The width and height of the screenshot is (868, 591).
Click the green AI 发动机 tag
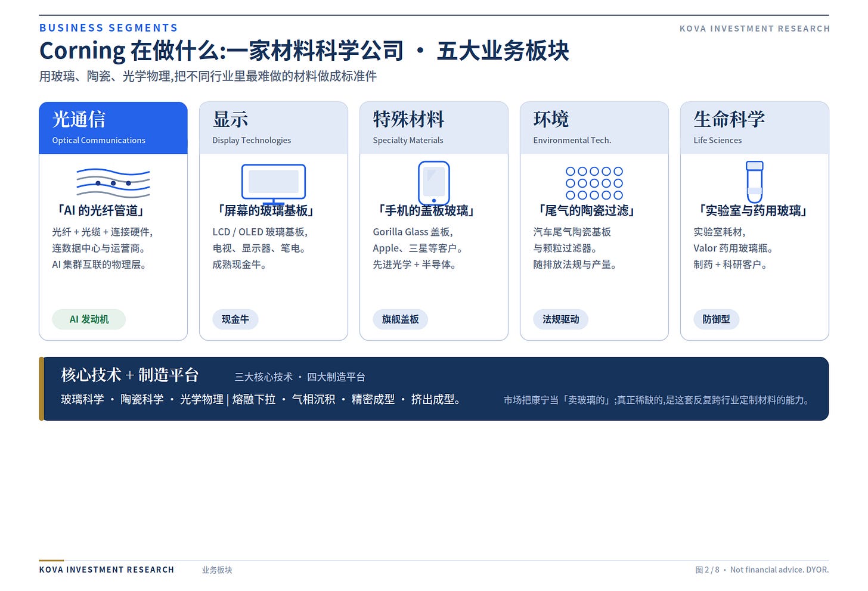(x=89, y=319)
